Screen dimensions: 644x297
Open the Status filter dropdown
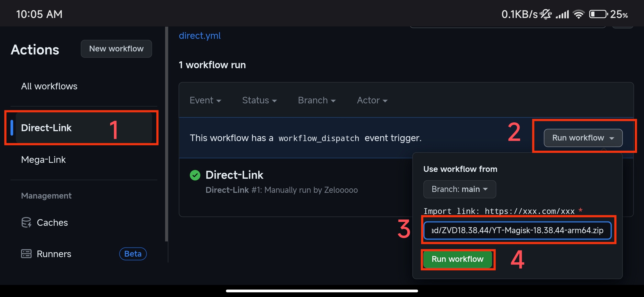tap(259, 100)
